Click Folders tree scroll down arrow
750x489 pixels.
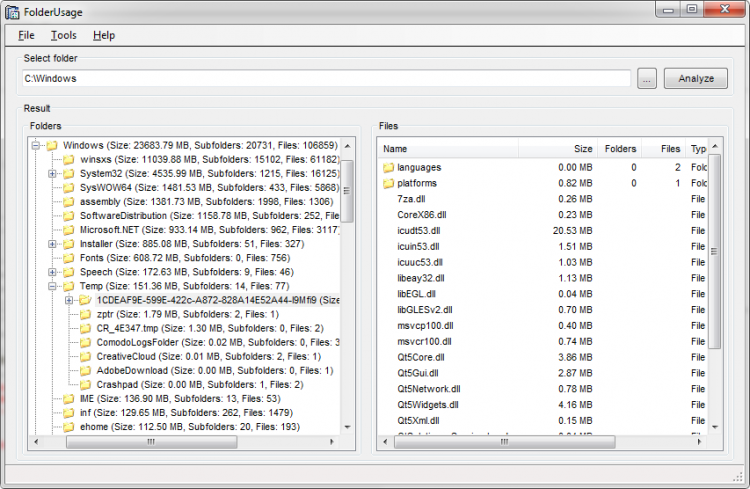click(348, 427)
